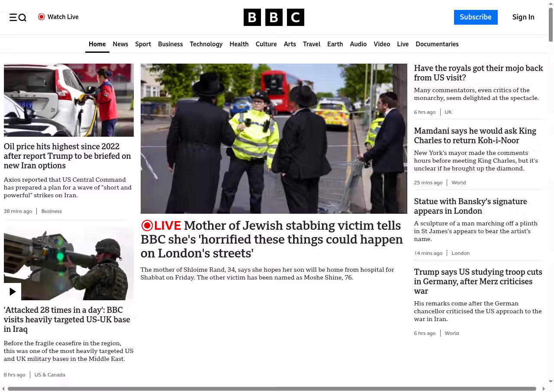This screenshot has width=554, height=392.
Task: Click the BBC logo
Action: pos(274,17)
